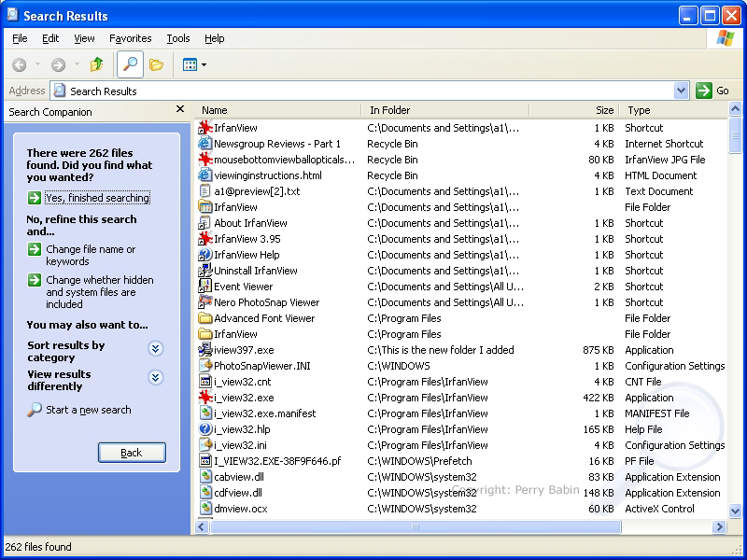Screen dimensions: 747x560
Task: Select IrfanView 3.95 shortcut icon
Action: tap(205, 239)
